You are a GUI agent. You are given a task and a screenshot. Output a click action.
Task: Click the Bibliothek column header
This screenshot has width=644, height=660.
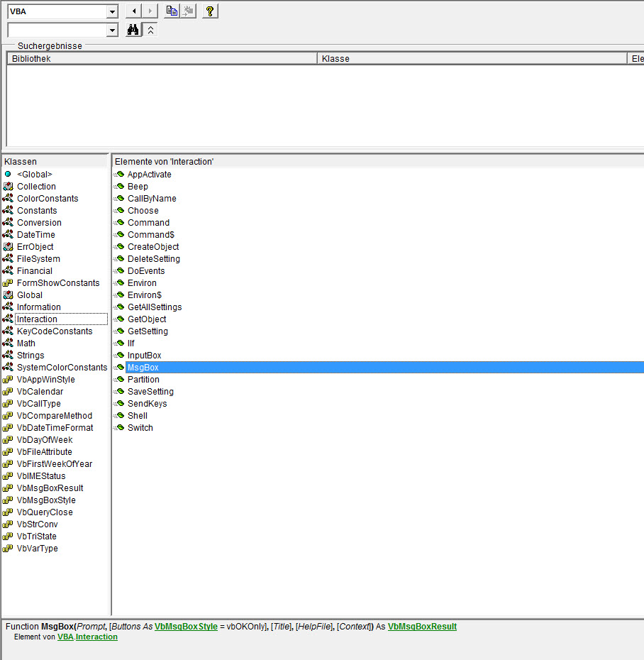coord(162,59)
